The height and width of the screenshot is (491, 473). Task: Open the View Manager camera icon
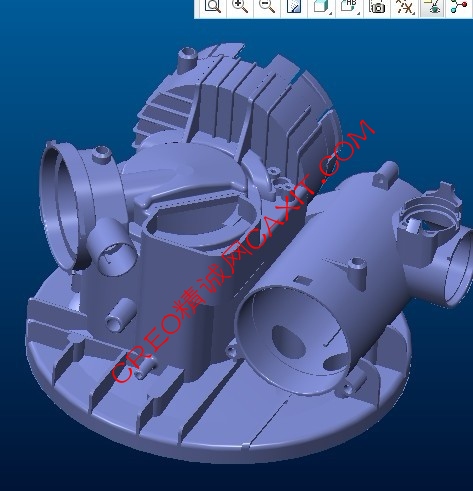377,6
